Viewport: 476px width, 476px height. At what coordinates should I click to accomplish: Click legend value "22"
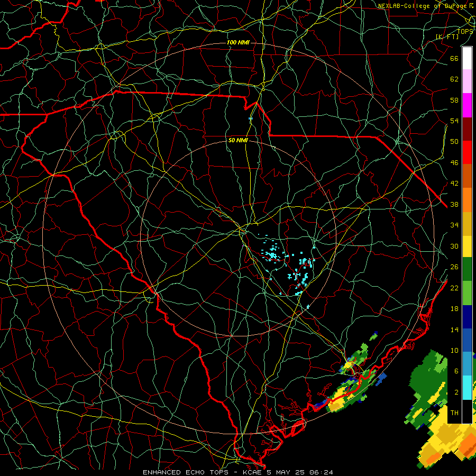click(x=454, y=288)
